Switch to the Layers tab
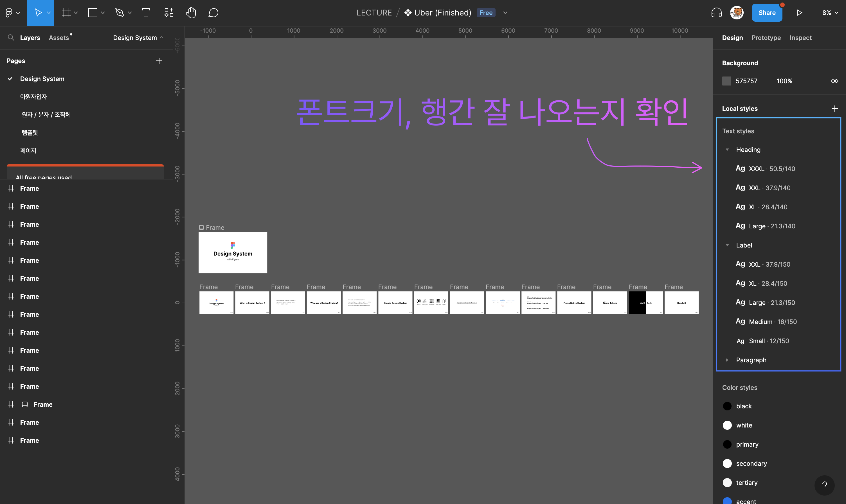The image size is (846, 504). [x=30, y=38]
